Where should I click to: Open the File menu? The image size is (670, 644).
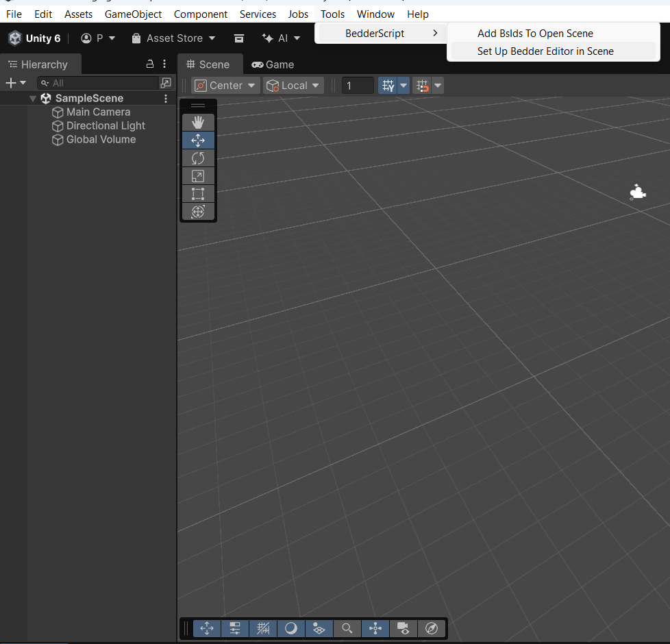point(14,14)
